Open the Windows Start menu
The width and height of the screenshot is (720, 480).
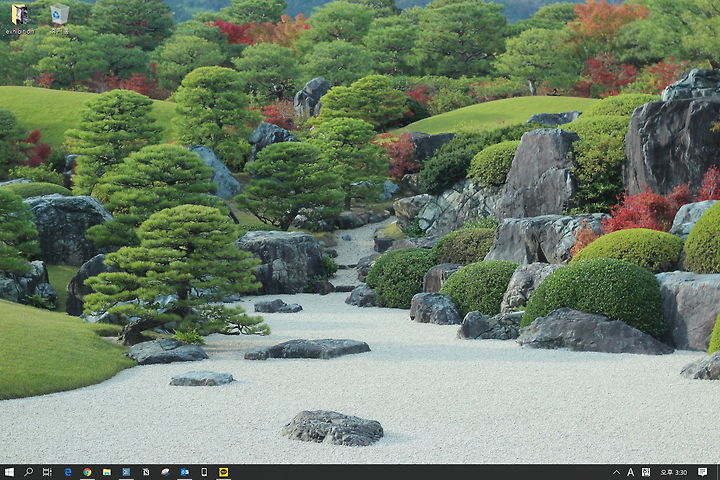(x=9, y=472)
